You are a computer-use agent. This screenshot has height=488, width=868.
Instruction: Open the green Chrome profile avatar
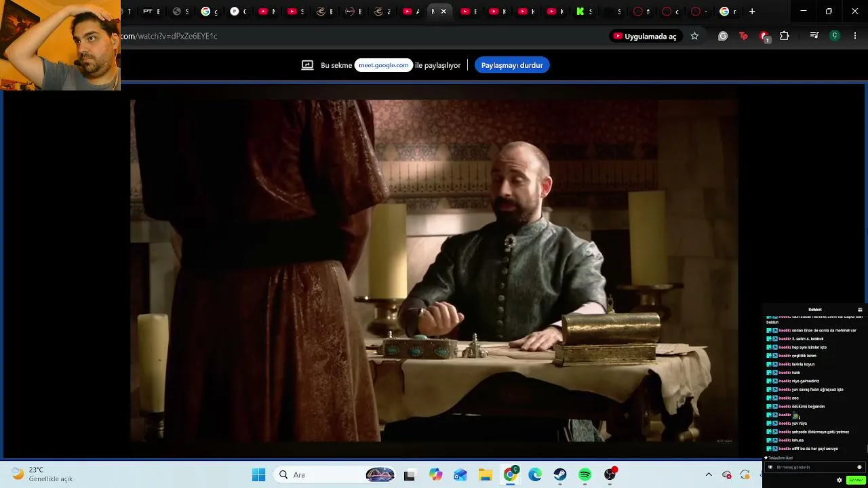pos(835,36)
